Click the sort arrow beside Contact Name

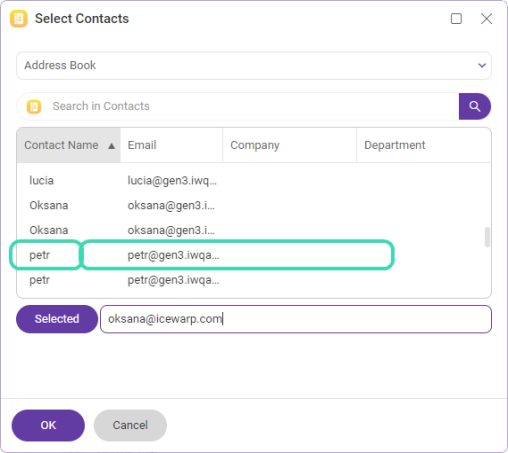pyautogui.click(x=112, y=146)
